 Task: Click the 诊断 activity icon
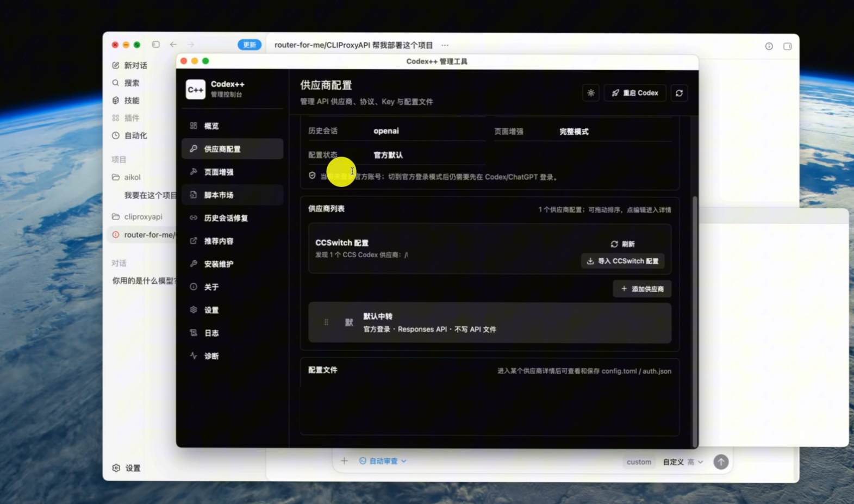pos(194,356)
